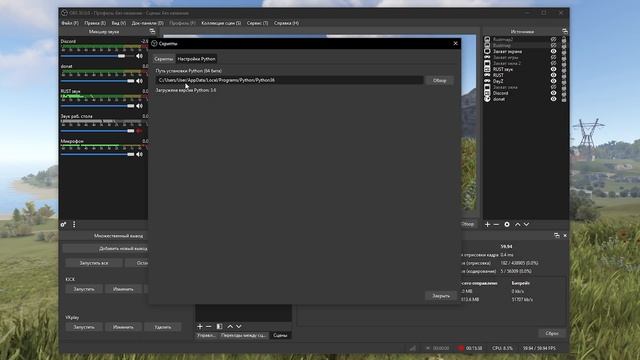The image size is (640, 360).
Task: Toggle lock on Захват экрана source
Action: click(564, 51)
